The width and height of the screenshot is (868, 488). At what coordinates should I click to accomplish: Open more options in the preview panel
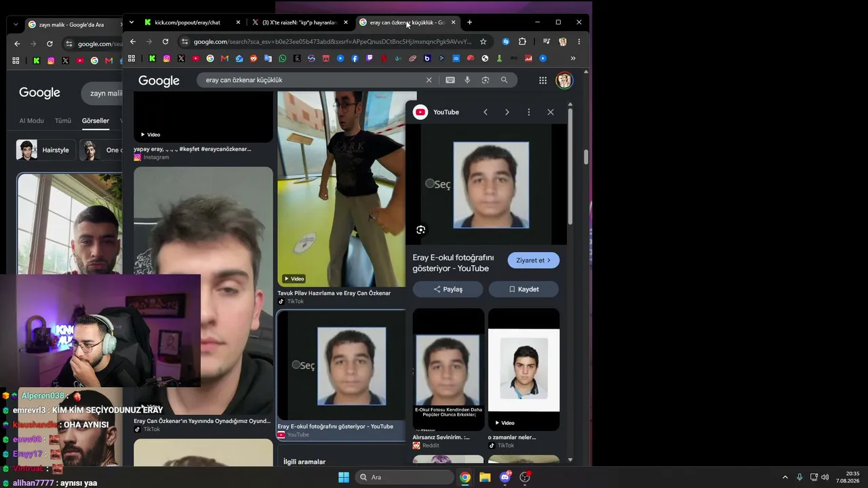[x=529, y=112]
